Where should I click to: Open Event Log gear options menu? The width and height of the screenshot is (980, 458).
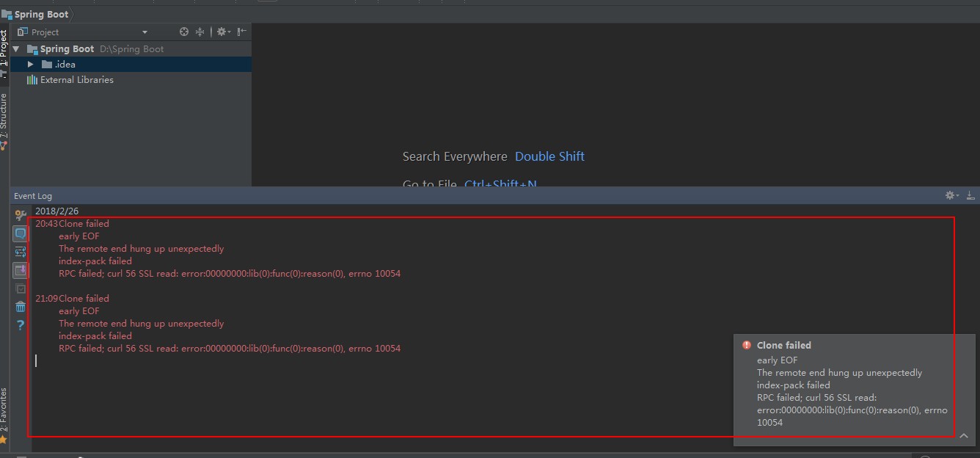pyautogui.click(x=952, y=195)
